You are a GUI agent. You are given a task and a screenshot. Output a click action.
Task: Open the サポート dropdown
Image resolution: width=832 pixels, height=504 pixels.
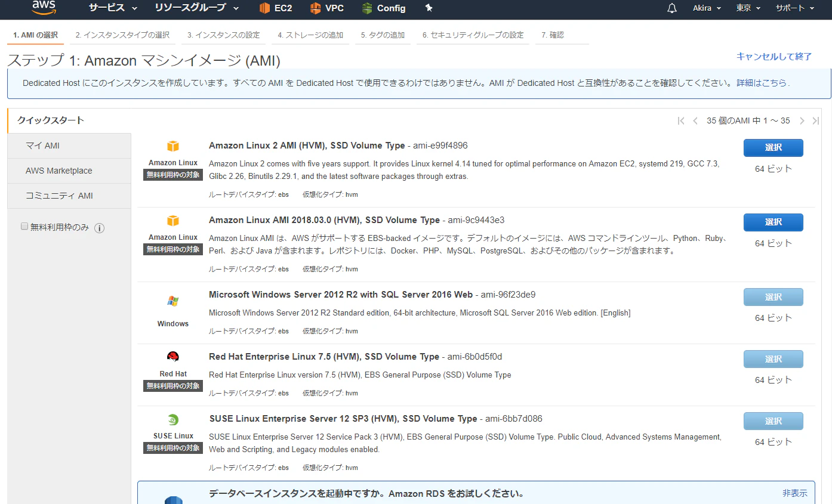(795, 8)
